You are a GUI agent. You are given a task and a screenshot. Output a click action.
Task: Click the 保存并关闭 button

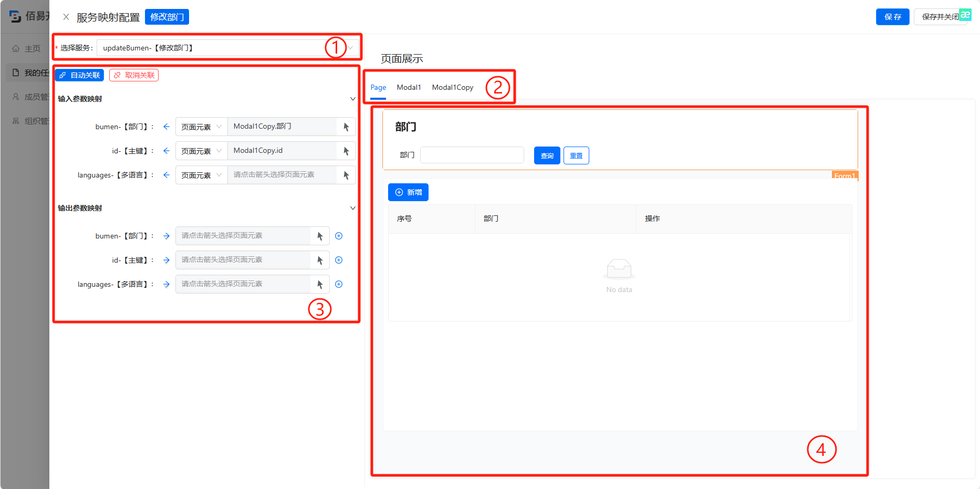point(940,17)
